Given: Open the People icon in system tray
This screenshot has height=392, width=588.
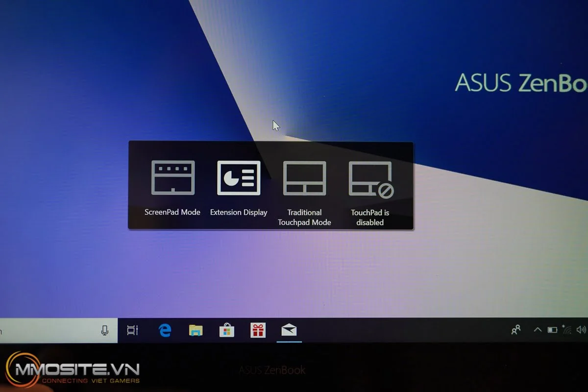Looking at the screenshot, I should click(x=515, y=330).
